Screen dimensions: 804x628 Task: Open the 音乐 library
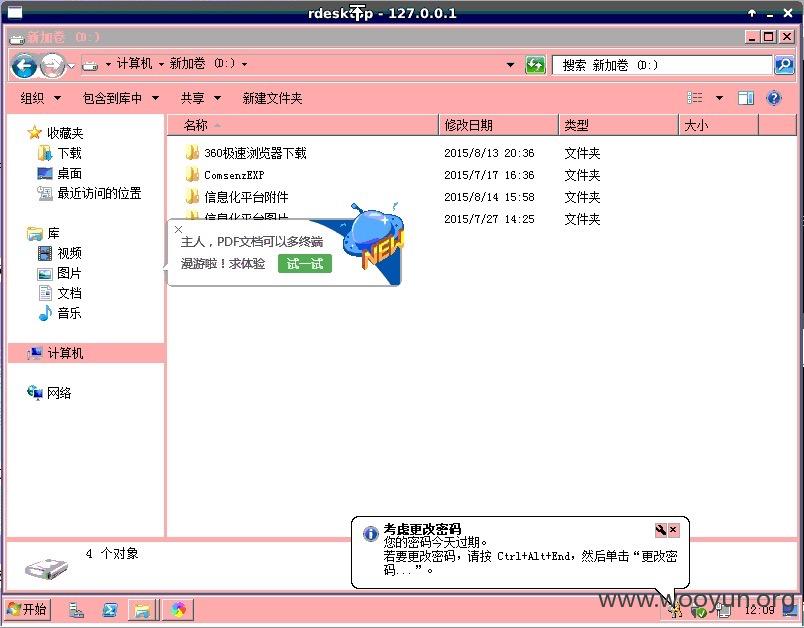59,313
